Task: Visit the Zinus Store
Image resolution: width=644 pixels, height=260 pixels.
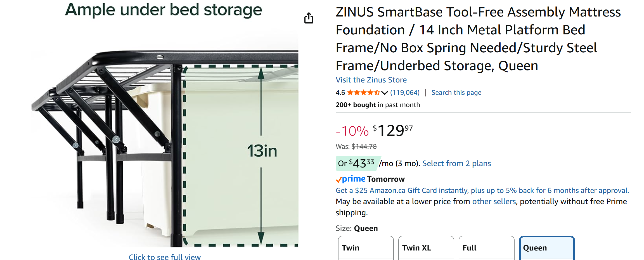Action: (x=371, y=80)
